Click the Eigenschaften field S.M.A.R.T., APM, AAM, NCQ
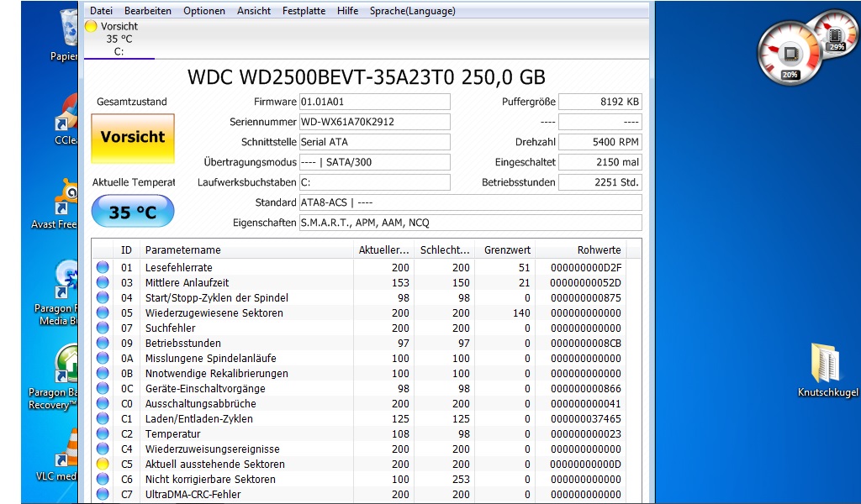The image size is (861, 504). (x=471, y=223)
